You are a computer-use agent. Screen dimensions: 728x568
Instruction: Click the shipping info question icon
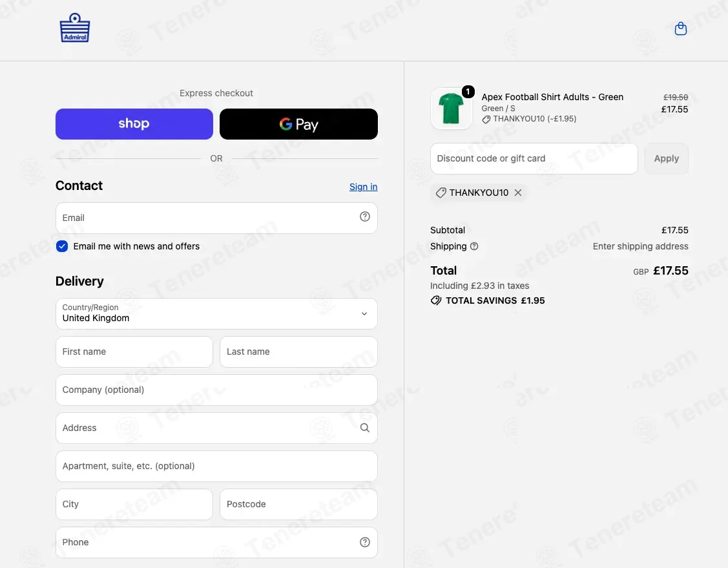474,246
